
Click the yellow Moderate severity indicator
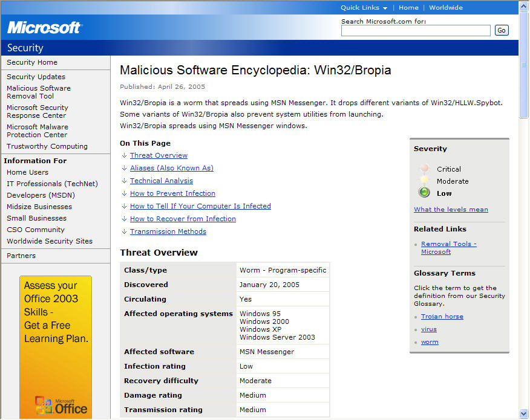tap(424, 180)
